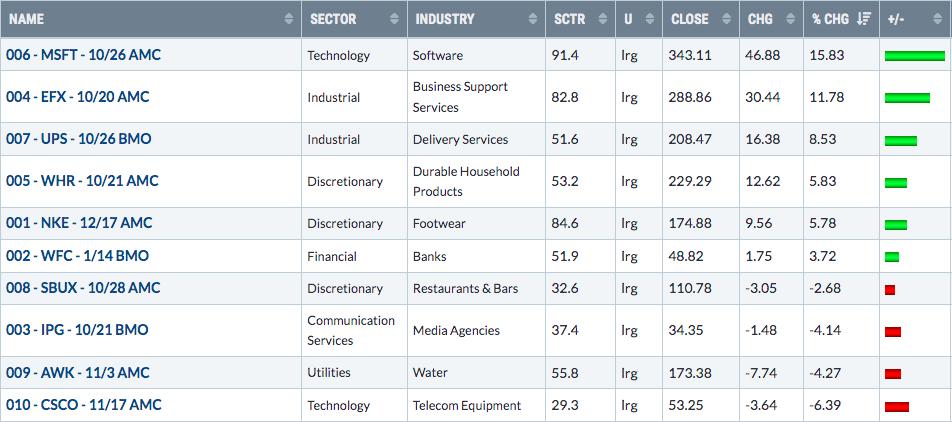Open the 003 - IPG - 10/21 BMO link
The width and height of the screenshot is (952, 422).
point(77,330)
